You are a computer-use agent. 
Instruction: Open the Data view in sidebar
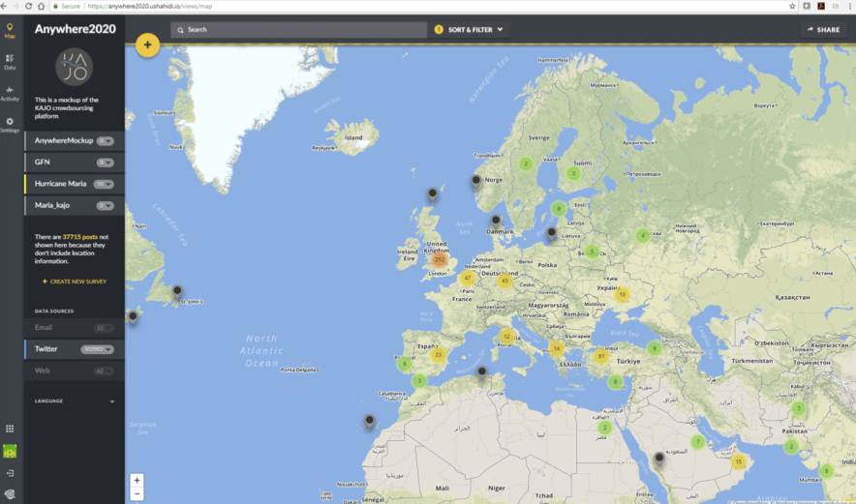[x=10, y=62]
